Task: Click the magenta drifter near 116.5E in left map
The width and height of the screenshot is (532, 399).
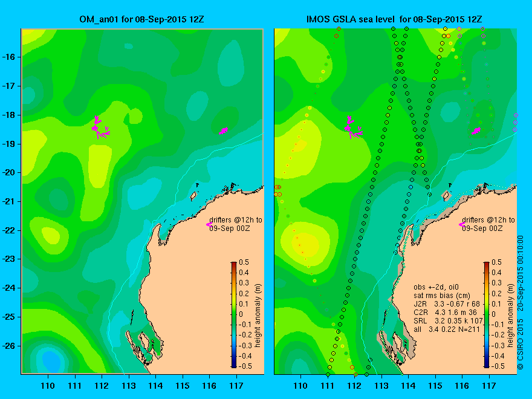Action: (223, 131)
